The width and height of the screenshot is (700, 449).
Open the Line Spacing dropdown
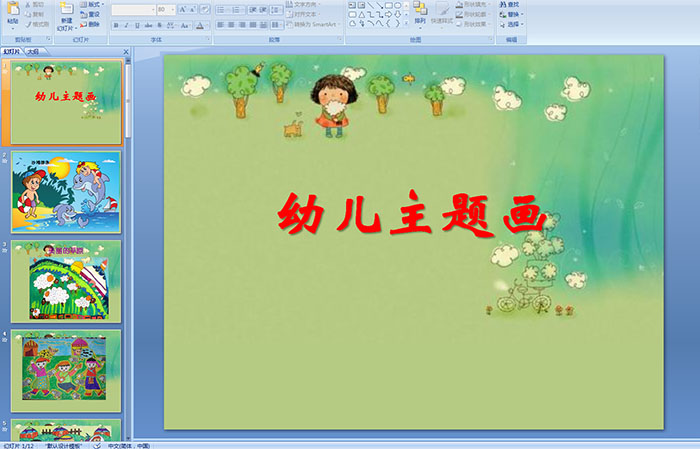coord(276,9)
